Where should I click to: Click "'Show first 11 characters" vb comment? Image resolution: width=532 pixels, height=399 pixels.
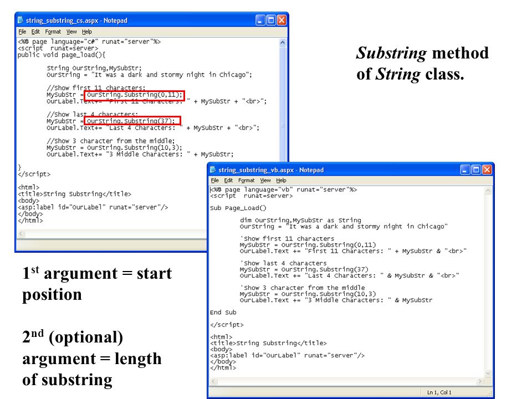click(x=287, y=238)
